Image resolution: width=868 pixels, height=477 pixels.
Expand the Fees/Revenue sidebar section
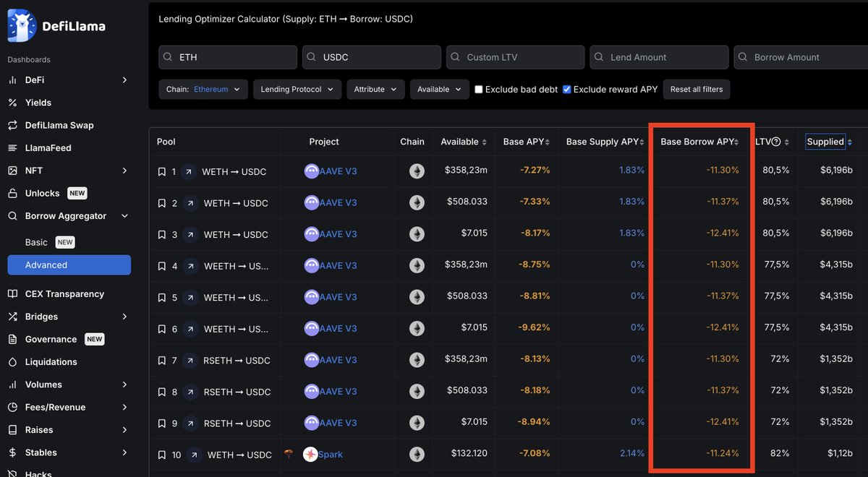(x=124, y=407)
